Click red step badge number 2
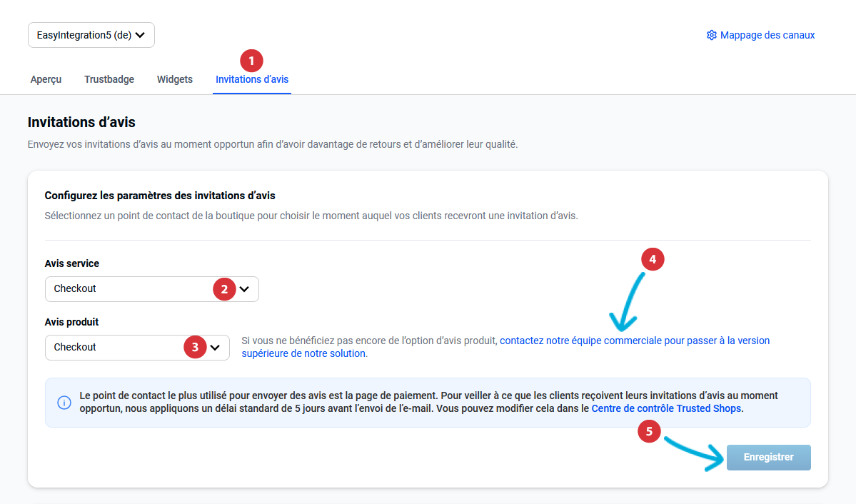856x504 pixels. click(x=224, y=289)
